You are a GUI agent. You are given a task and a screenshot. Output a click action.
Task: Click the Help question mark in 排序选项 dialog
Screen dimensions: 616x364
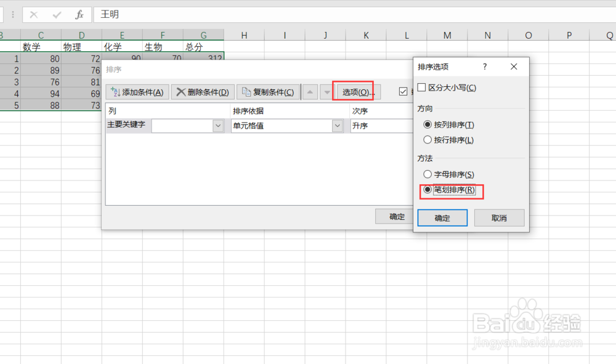pos(485,67)
